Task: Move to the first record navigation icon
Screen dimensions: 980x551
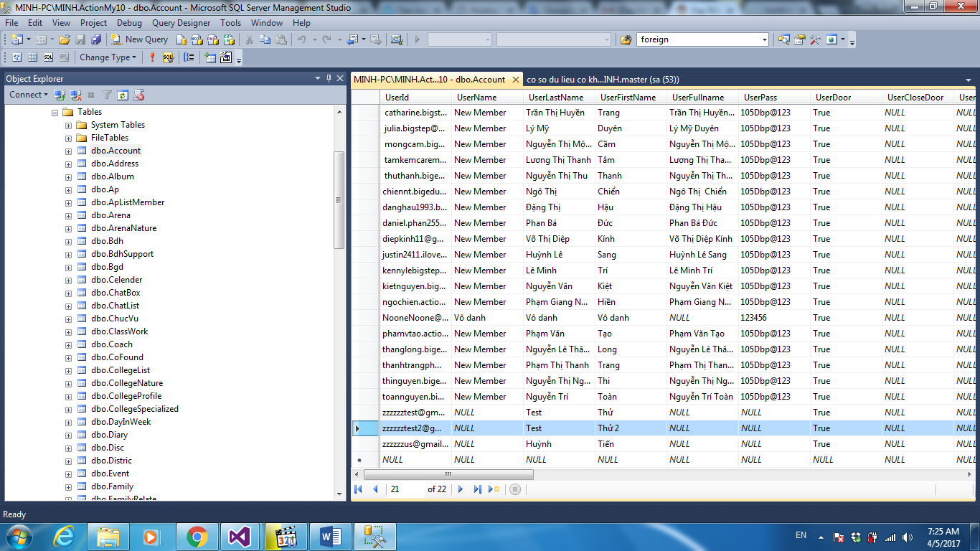Action: [359, 489]
